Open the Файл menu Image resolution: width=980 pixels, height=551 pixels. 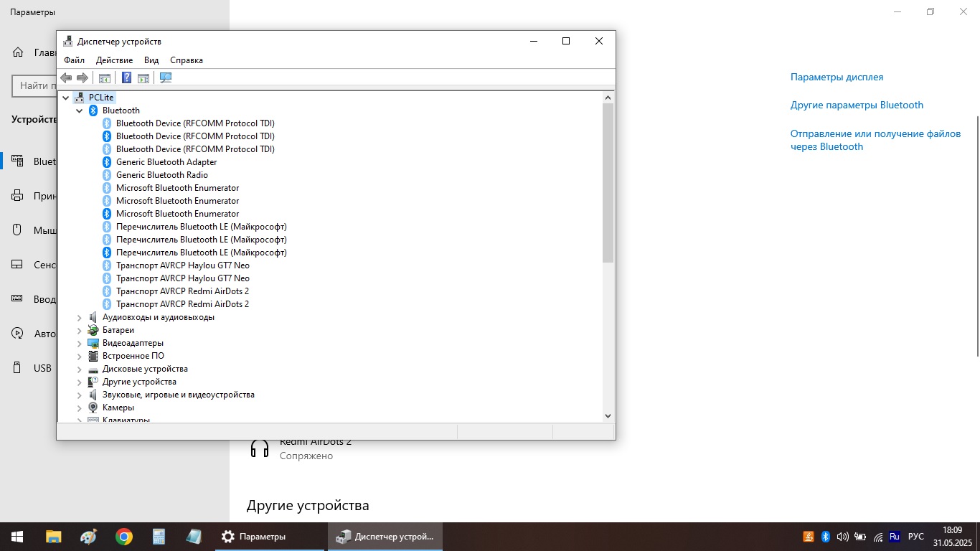pyautogui.click(x=74, y=60)
